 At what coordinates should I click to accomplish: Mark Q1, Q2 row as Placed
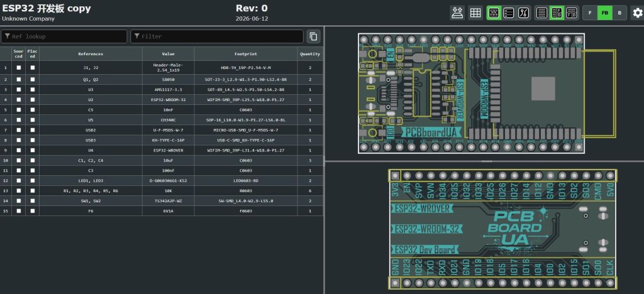pyautogui.click(x=33, y=80)
